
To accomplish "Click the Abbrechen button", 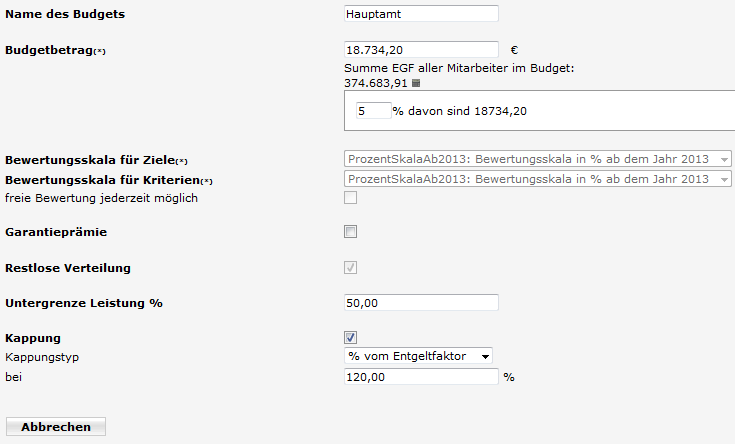I will click(56, 427).
